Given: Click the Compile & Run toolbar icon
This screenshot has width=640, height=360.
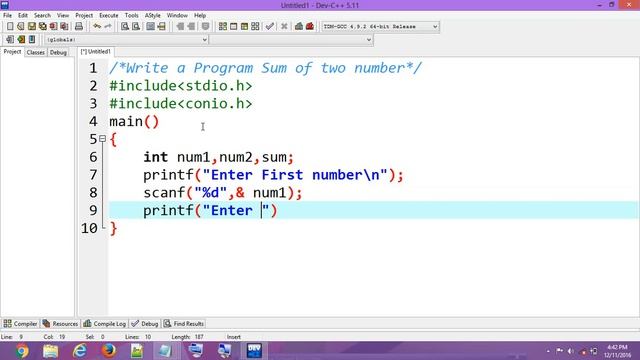Looking at the screenshot, I should [244, 27].
